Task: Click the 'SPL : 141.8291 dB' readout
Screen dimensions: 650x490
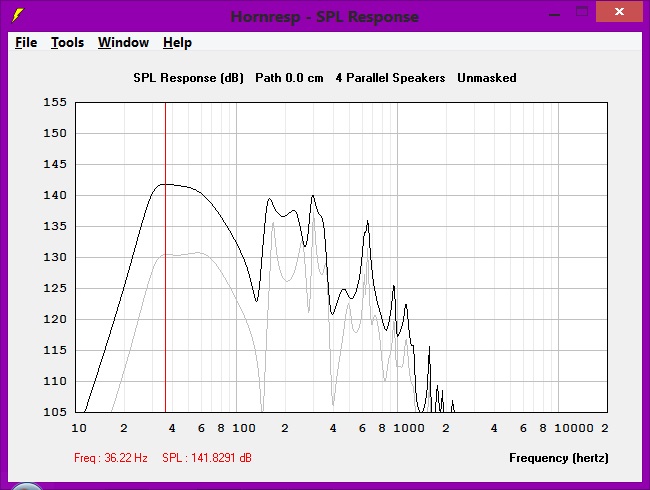Action: tap(207, 458)
